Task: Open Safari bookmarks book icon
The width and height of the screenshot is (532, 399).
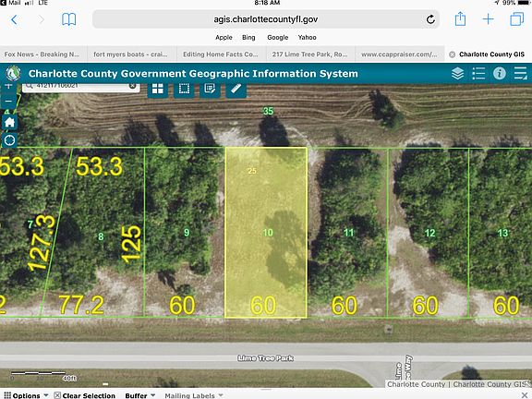Action: coord(68,19)
